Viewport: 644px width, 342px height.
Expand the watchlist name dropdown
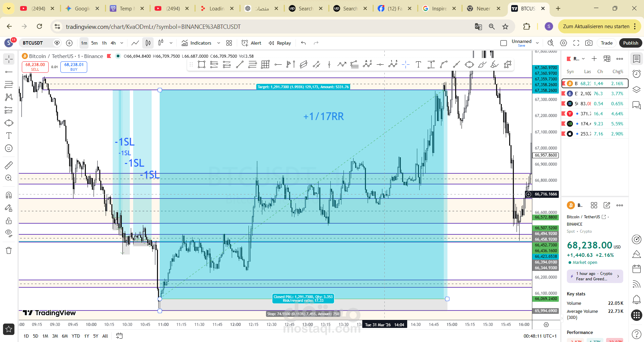(579, 59)
